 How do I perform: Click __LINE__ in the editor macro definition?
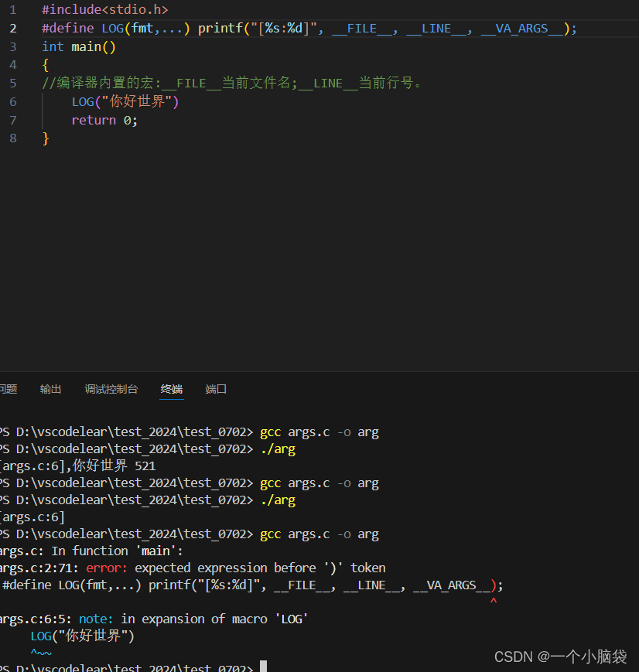(x=436, y=29)
